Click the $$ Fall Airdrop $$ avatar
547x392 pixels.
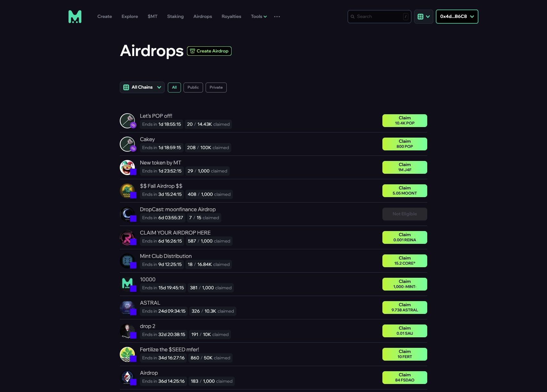point(127,191)
